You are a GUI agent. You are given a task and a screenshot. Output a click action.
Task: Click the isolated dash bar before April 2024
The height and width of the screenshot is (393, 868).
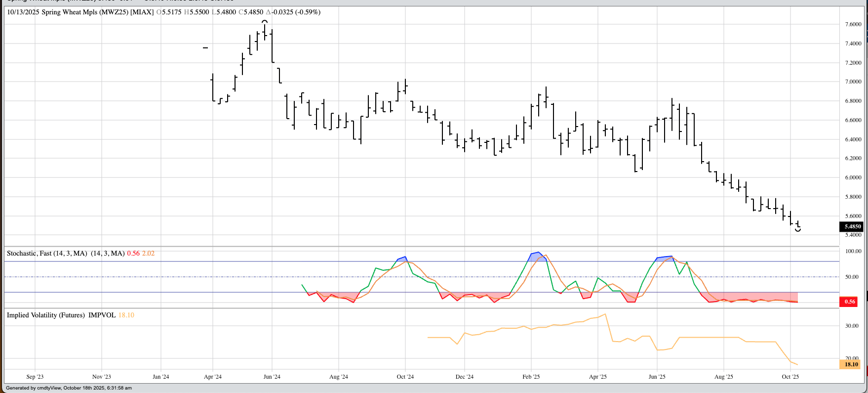point(205,48)
